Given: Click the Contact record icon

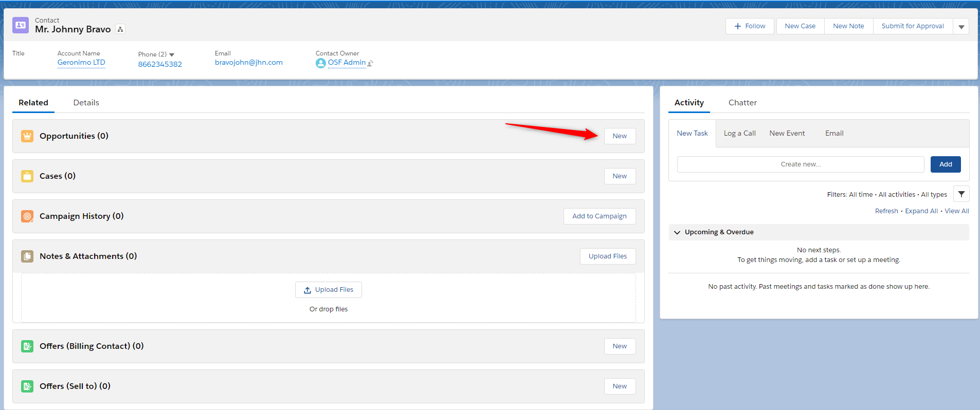Looking at the screenshot, I should pyautogui.click(x=21, y=25).
